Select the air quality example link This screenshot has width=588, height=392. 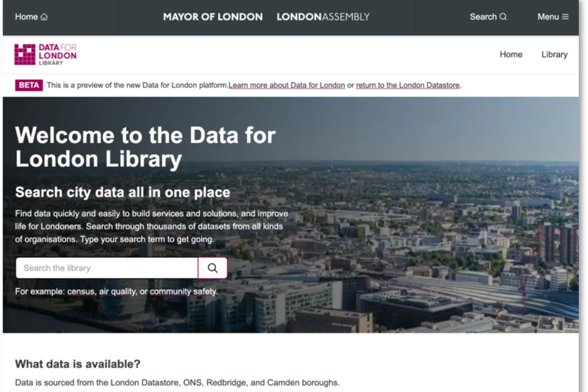coord(117,292)
